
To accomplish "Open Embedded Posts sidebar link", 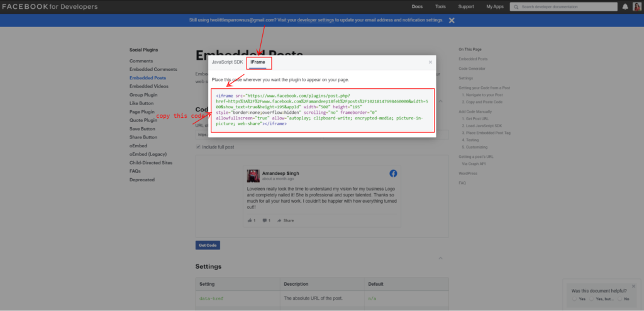I will click(148, 78).
